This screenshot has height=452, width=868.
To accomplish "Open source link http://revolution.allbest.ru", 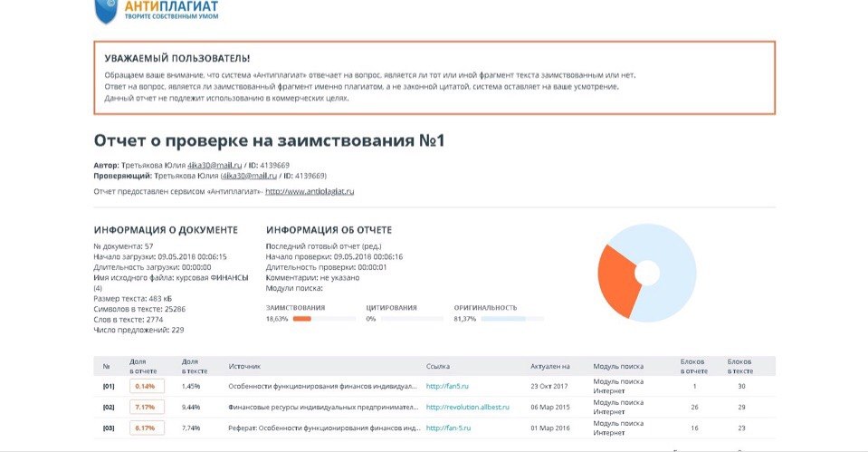I will 468,407.
